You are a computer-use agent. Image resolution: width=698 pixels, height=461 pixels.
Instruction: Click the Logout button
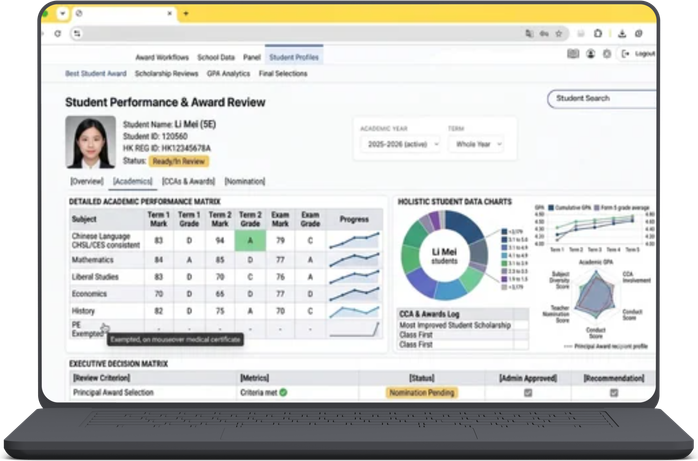(639, 54)
